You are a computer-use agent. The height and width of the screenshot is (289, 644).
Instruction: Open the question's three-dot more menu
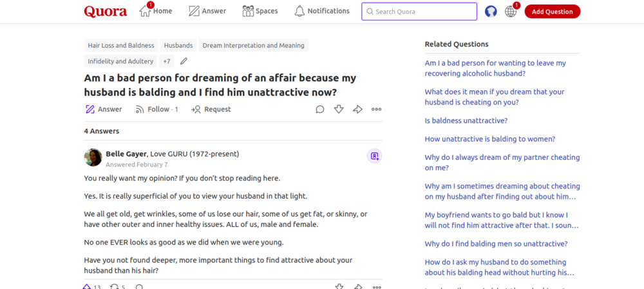[376, 109]
